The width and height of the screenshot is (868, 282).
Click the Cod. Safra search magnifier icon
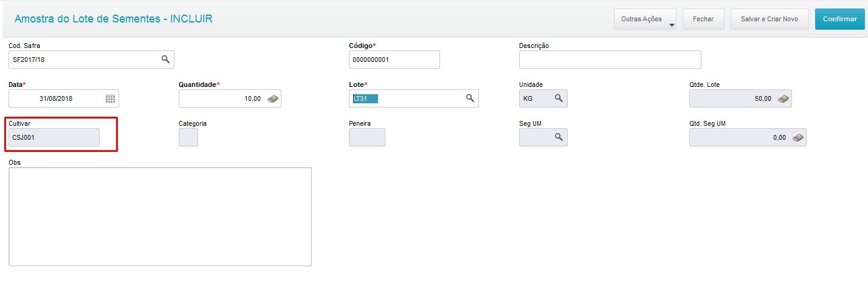(x=165, y=59)
